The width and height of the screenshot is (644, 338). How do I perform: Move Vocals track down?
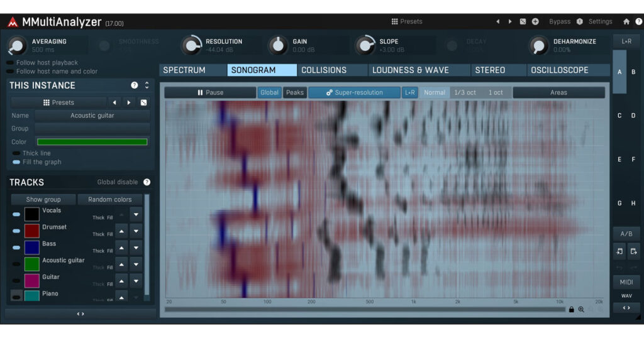pyautogui.click(x=136, y=214)
